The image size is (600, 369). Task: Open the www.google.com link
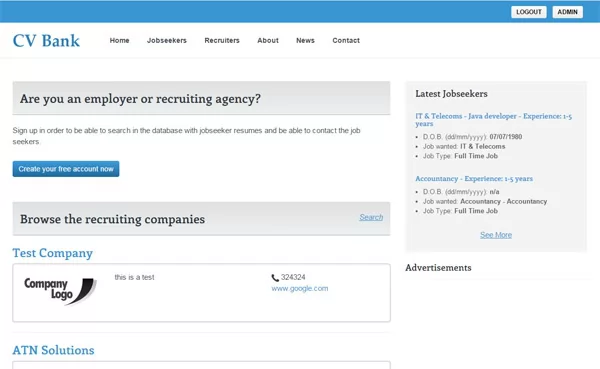300,288
